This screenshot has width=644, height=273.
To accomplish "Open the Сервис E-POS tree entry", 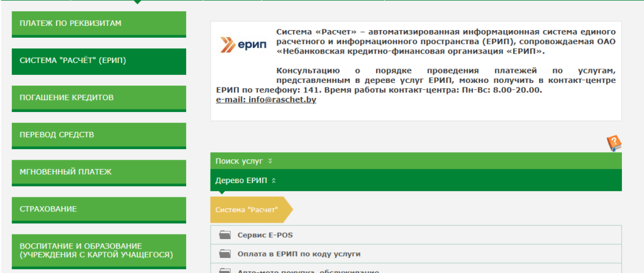I will pyautogui.click(x=265, y=235).
